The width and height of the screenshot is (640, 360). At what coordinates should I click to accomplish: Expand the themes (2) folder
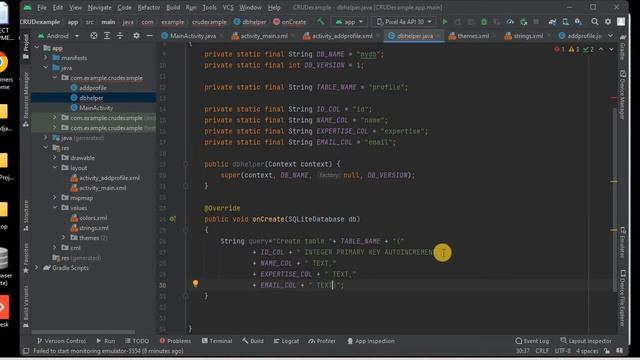tap(64, 238)
